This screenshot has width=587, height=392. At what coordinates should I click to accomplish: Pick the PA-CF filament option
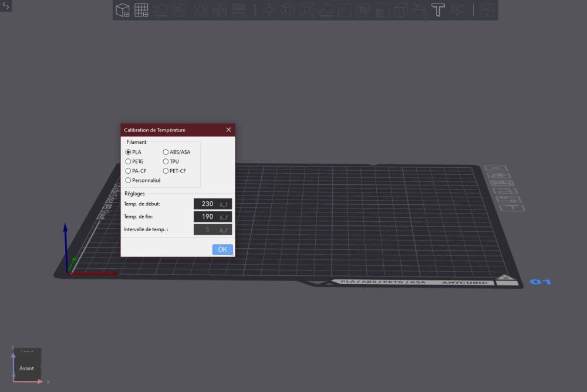pos(128,171)
